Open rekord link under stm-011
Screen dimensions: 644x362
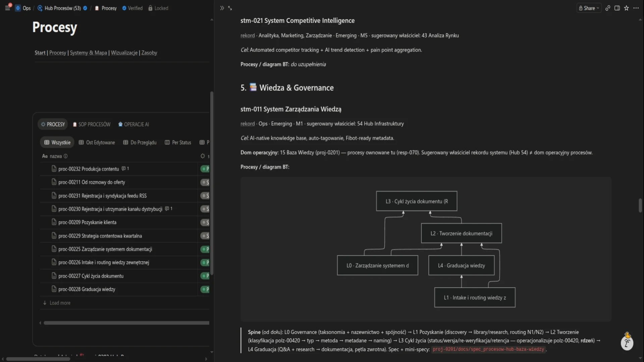tap(248, 124)
